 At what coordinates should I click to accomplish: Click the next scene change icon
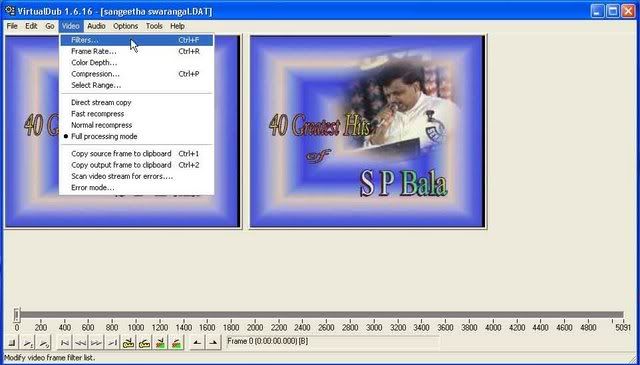pos(176,343)
